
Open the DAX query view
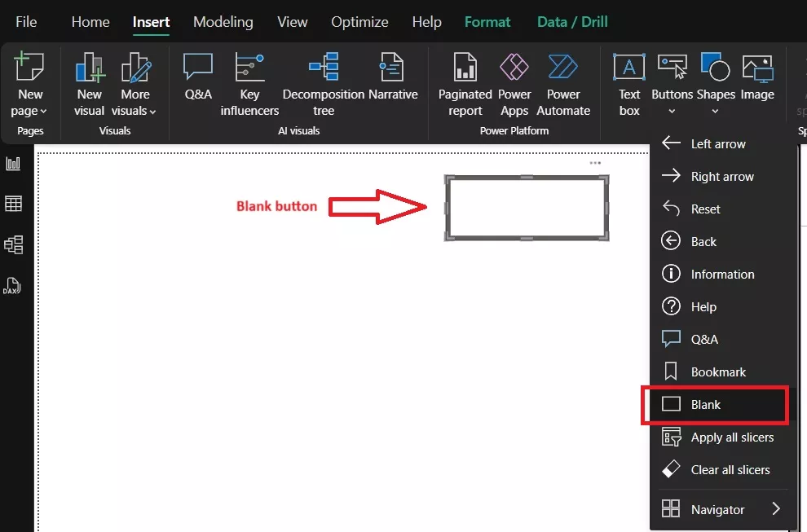pyautogui.click(x=15, y=285)
